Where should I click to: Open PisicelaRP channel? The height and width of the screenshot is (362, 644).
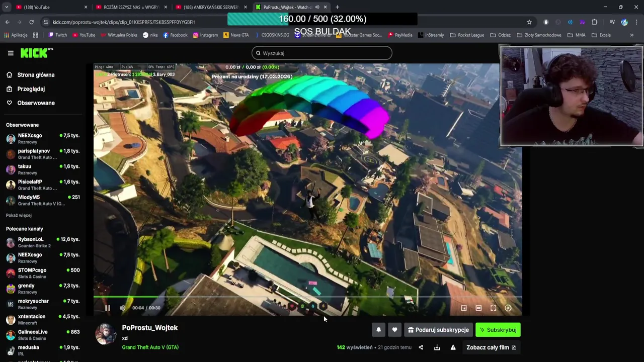coord(43,185)
